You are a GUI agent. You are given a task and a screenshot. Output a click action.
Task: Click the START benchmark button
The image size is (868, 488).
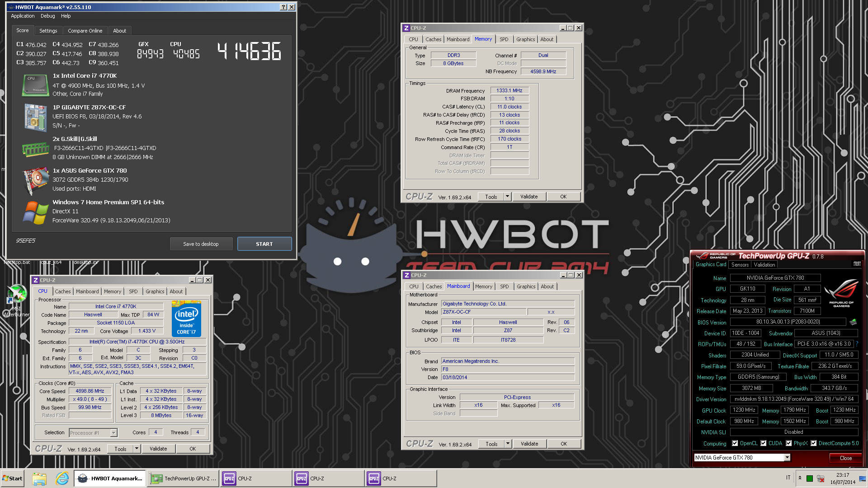[264, 244]
